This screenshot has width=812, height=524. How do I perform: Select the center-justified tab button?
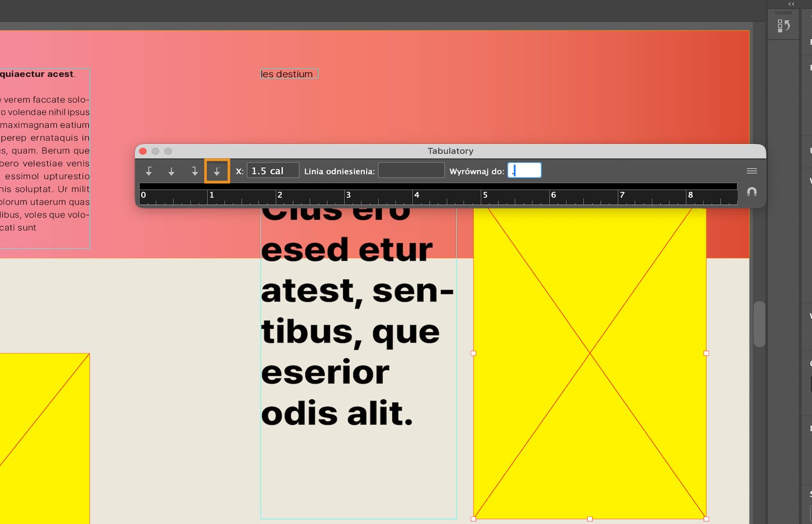tap(172, 171)
